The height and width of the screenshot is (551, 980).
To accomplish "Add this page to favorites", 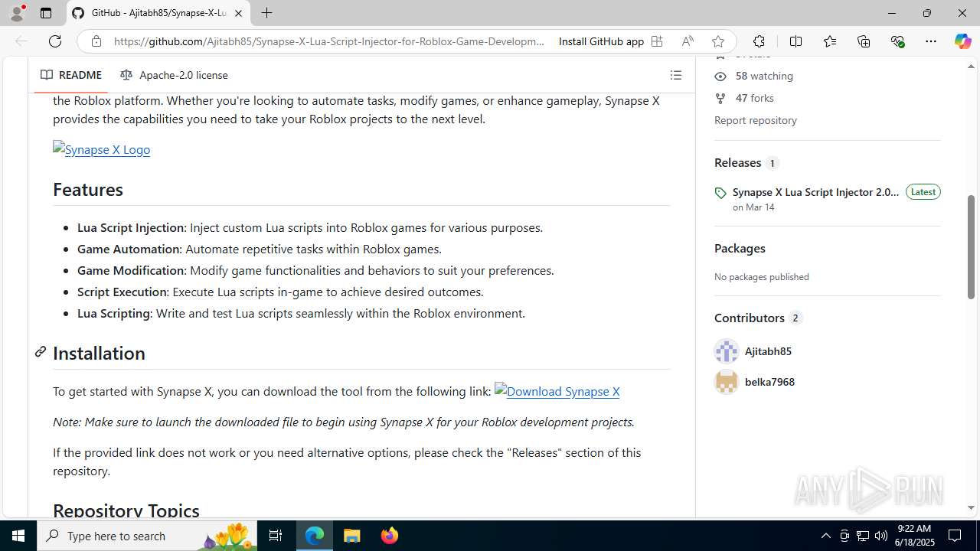I will 717,41.
